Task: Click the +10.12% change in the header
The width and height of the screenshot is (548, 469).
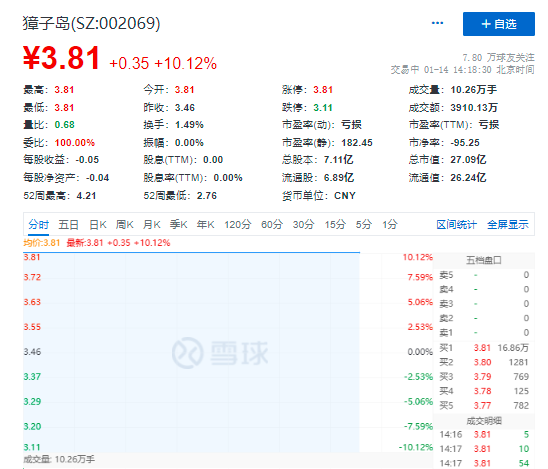Action: 186,64
